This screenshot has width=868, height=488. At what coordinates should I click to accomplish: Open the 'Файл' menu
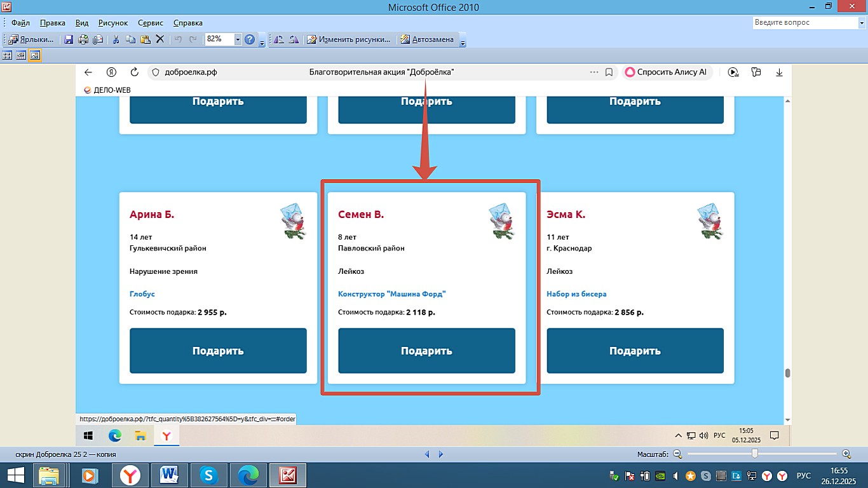(x=20, y=23)
